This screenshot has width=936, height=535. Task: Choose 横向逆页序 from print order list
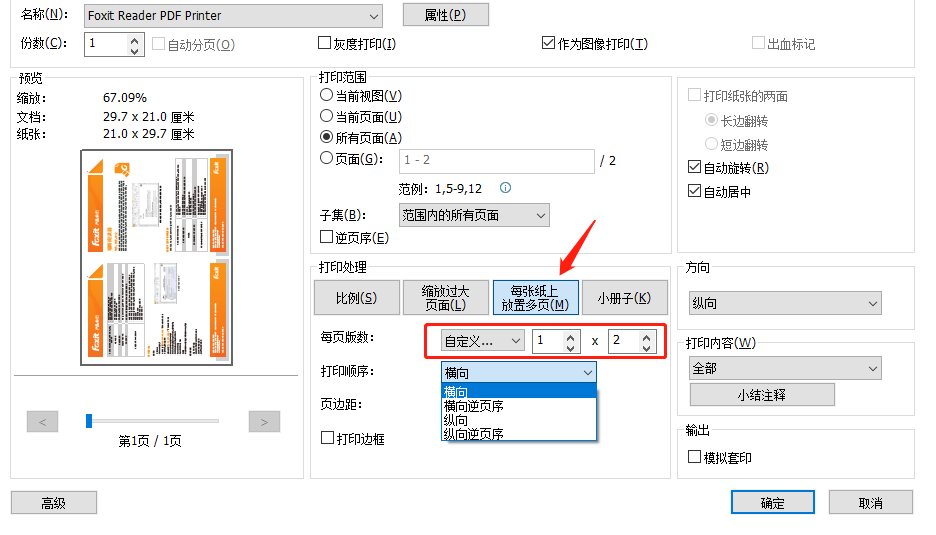pyautogui.click(x=473, y=406)
